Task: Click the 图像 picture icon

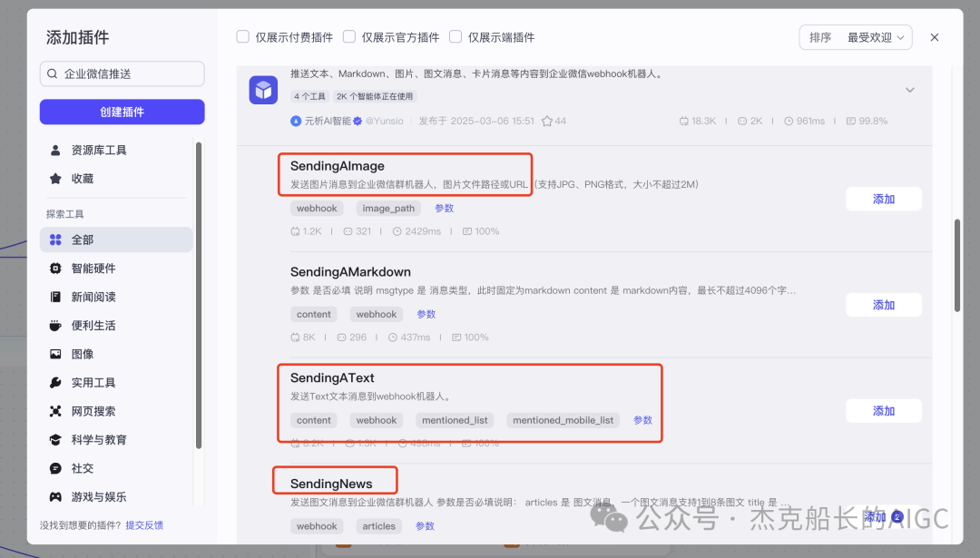Action: point(55,354)
